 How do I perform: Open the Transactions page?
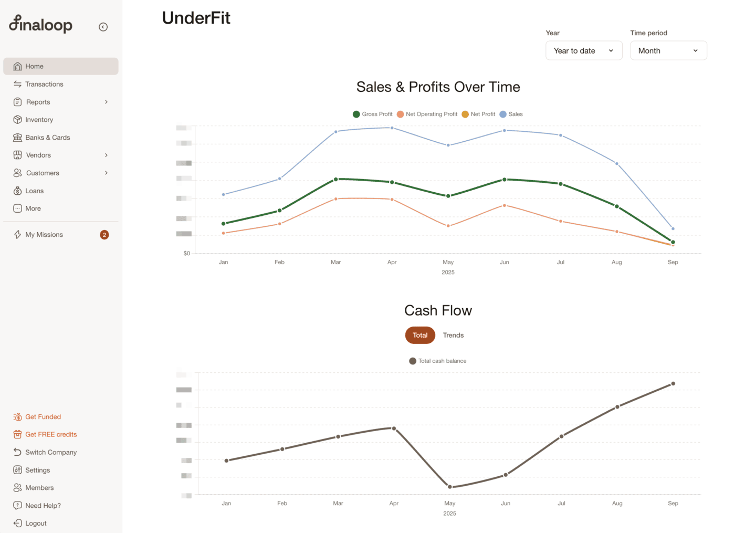point(45,84)
